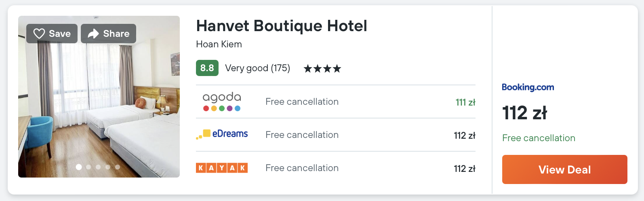The image size is (644, 201).
Task: Click the four-star rating icons
Action: [322, 69]
